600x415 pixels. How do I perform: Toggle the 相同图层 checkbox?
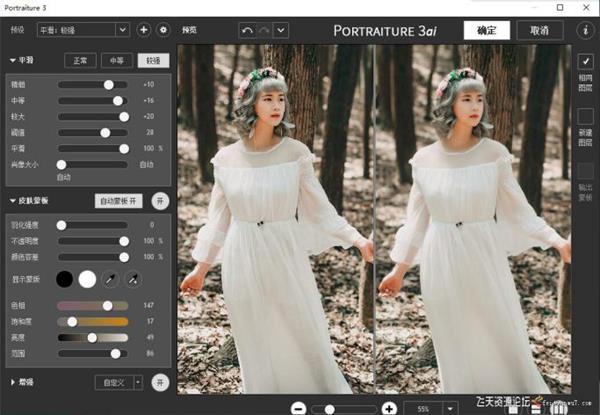(585, 62)
